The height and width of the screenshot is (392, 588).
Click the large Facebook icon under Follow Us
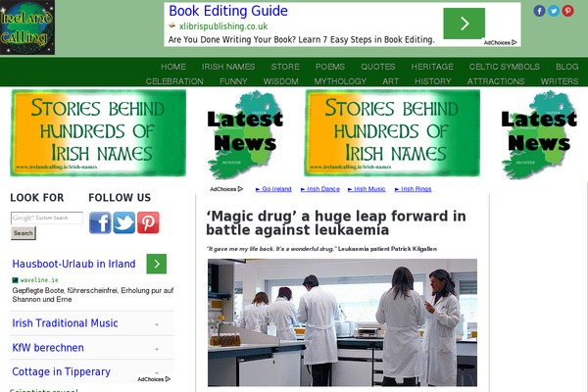[100, 222]
